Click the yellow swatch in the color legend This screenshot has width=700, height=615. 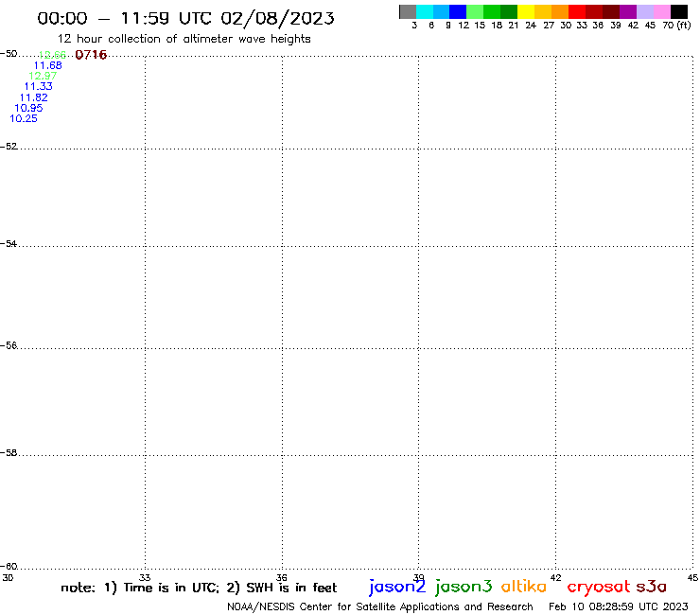click(x=526, y=11)
